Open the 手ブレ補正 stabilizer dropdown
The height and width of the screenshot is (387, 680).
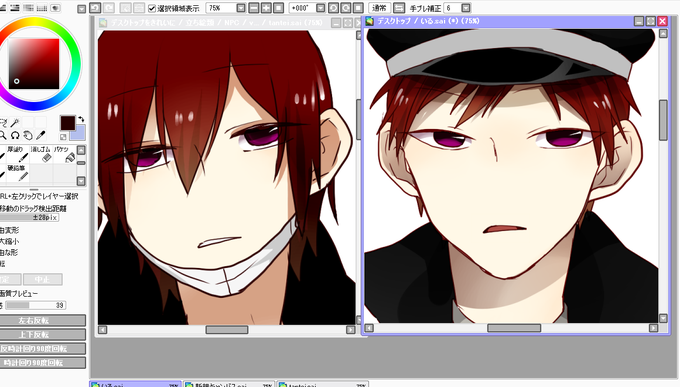[466, 8]
